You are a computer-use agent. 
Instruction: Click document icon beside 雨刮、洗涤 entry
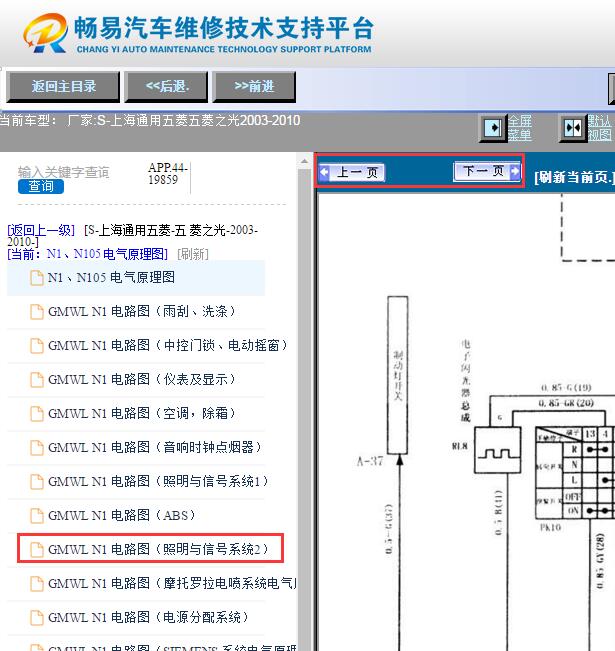tap(37, 312)
